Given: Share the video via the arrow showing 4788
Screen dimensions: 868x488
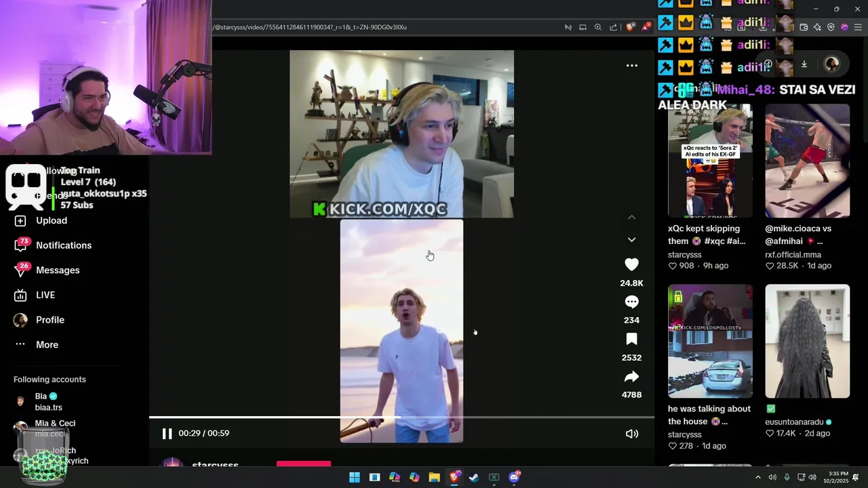Looking at the screenshot, I should [x=631, y=376].
